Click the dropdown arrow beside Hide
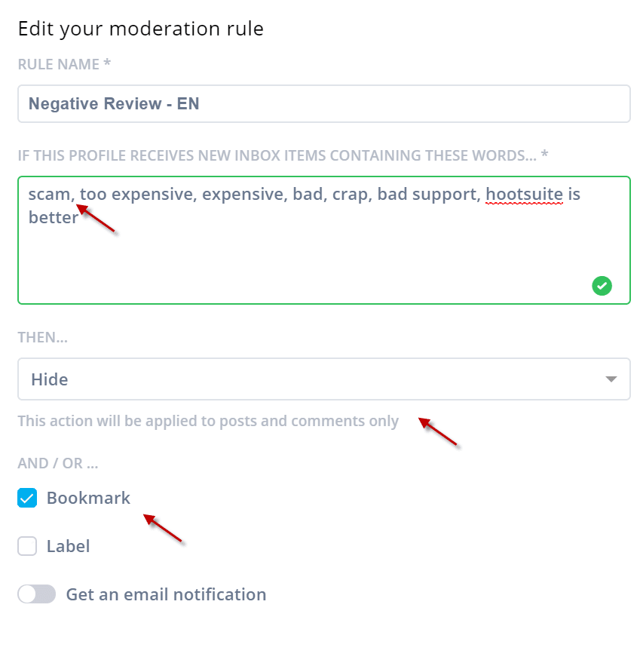The image size is (643, 672). click(x=611, y=379)
